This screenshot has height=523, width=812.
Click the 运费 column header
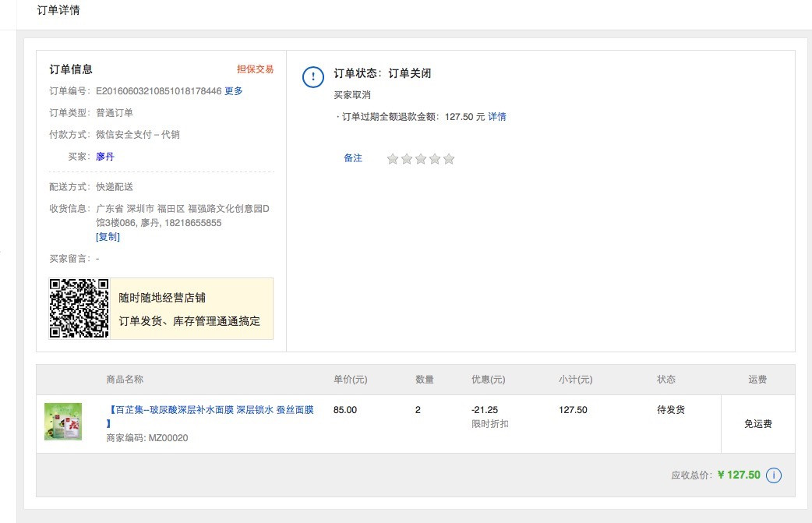[x=757, y=380]
